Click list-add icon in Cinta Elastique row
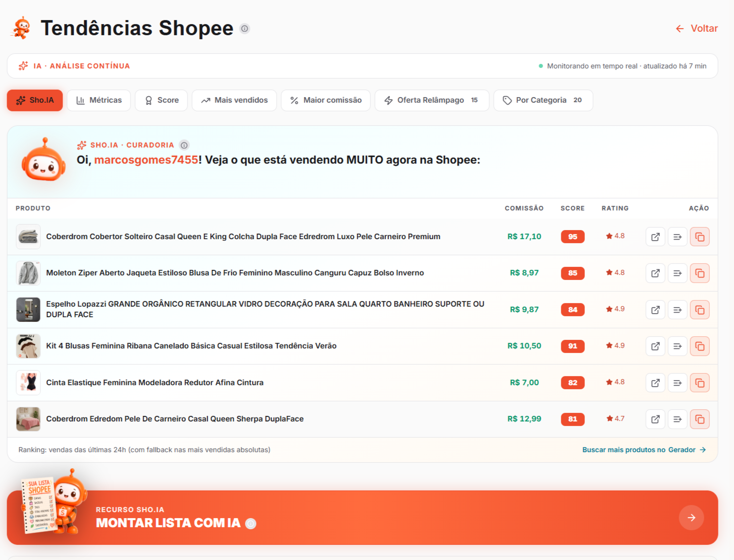The image size is (734, 560). (x=678, y=383)
